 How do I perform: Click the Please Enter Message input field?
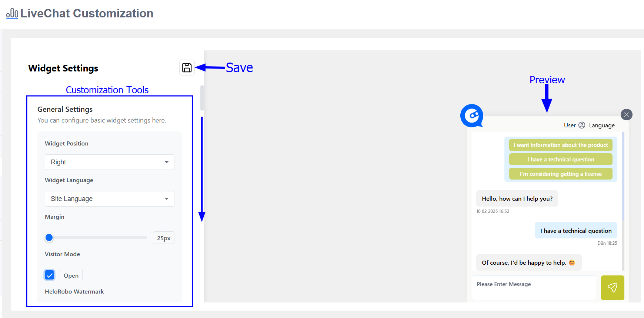coord(534,288)
